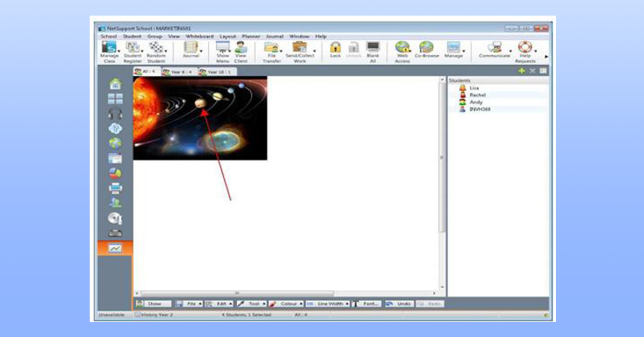
Task: Click the Random Student dice icon
Action: (x=156, y=48)
